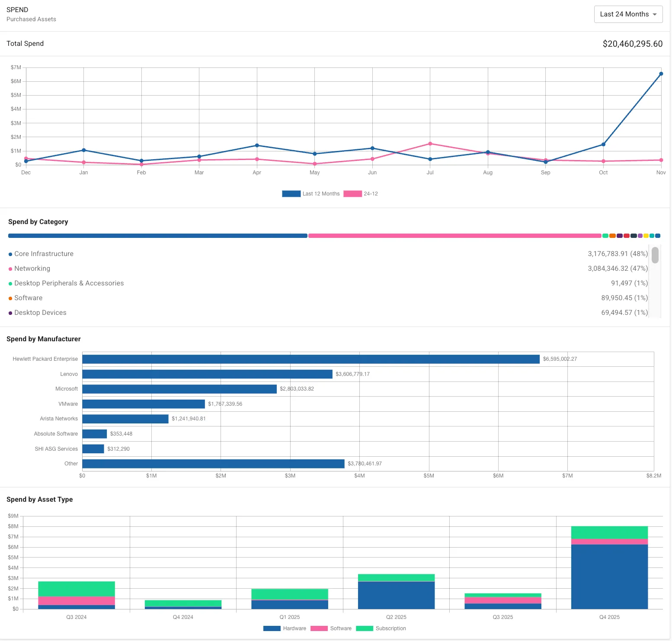The width and height of the screenshot is (672, 641).
Task: Click the Q3 2024 Software bar segment
Action: click(x=77, y=601)
